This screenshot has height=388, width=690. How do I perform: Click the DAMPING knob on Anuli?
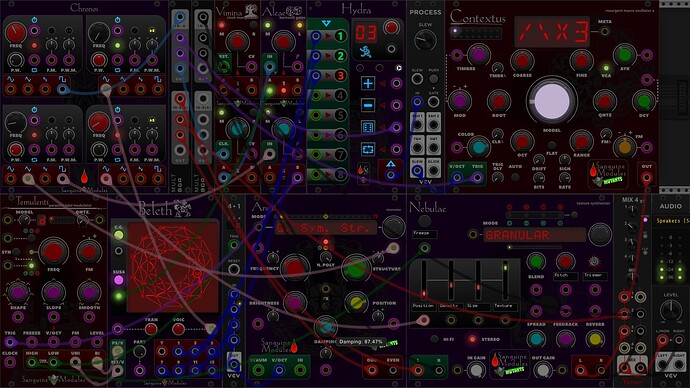tap(326, 327)
